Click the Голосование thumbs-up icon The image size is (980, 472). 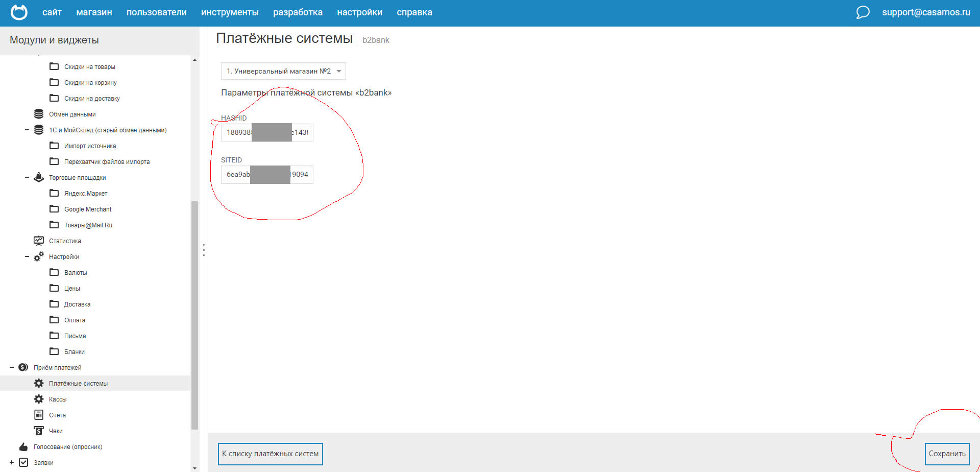tap(23, 447)
